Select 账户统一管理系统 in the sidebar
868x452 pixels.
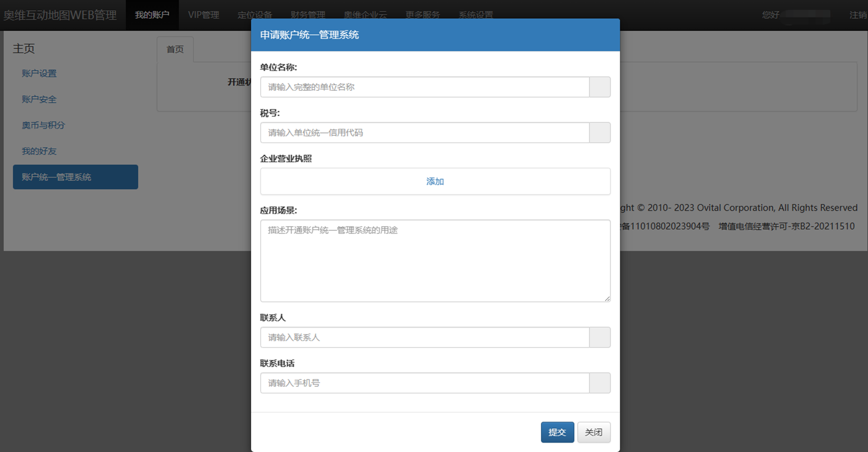(x=75, y=177)
